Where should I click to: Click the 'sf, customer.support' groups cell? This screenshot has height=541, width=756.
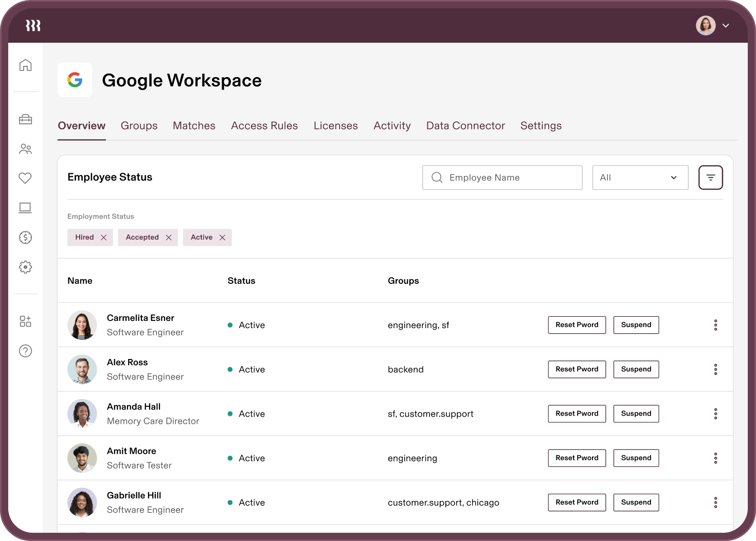pos(430,414)
